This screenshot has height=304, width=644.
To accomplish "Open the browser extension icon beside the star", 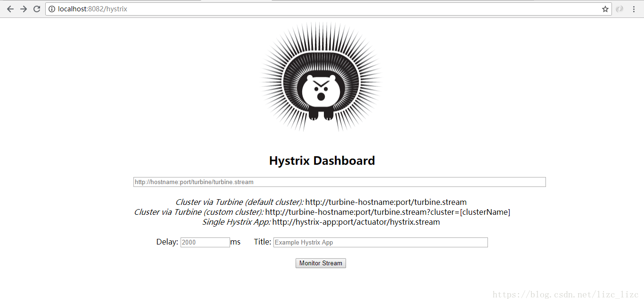I will pyautogui.click(x=619, y=9).
